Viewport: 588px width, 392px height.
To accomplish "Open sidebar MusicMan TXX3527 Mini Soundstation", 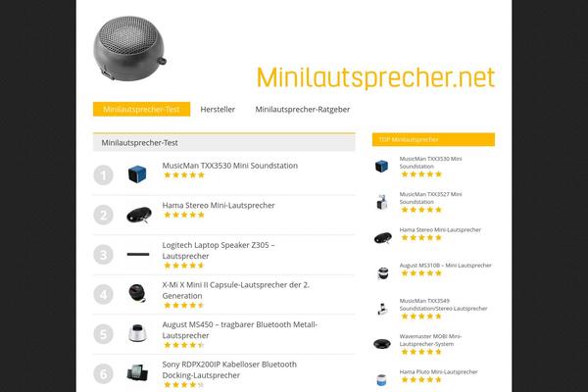I will point(430,198).
